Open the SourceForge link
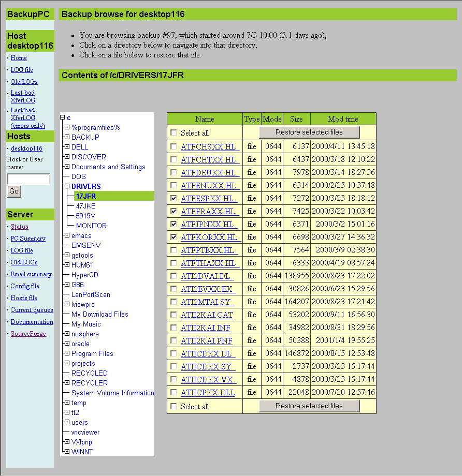Viewport: 462px width, 476px height. [28, 334]
